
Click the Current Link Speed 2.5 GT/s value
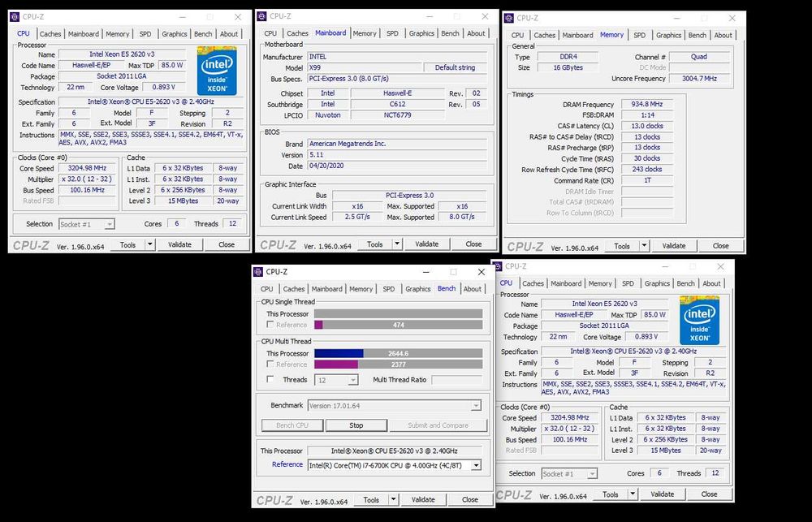(x=357, y=217)
